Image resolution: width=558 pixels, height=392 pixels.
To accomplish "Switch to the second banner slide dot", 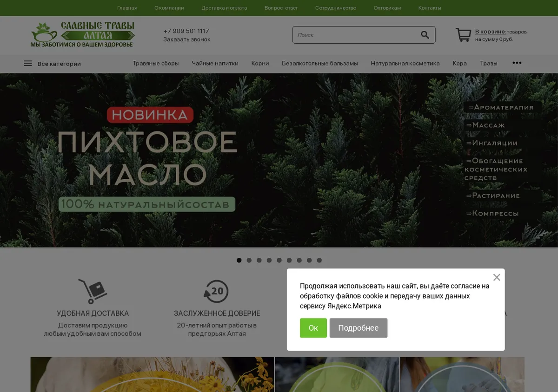I will [249, 260].
